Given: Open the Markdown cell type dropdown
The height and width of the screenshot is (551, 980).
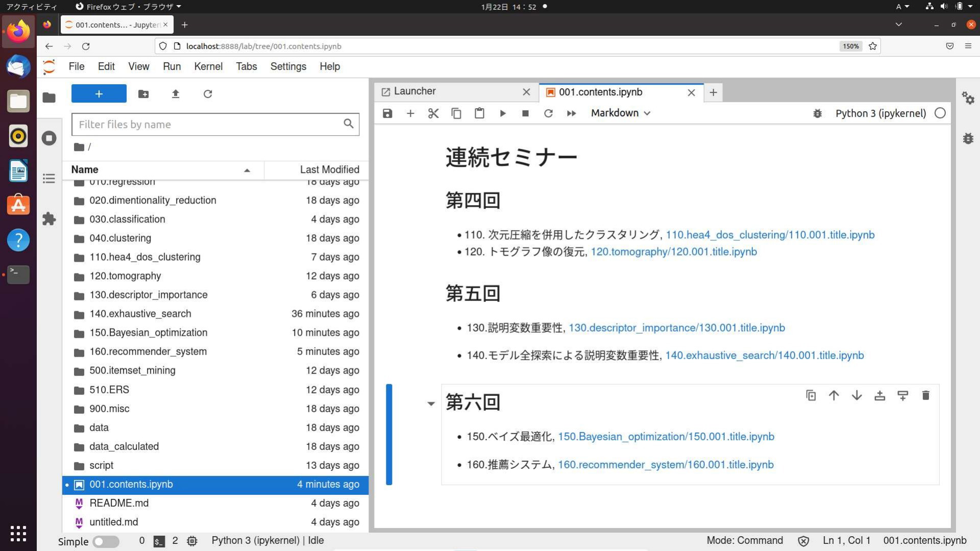Looking at the screenshot, I should tap(620, 113).
